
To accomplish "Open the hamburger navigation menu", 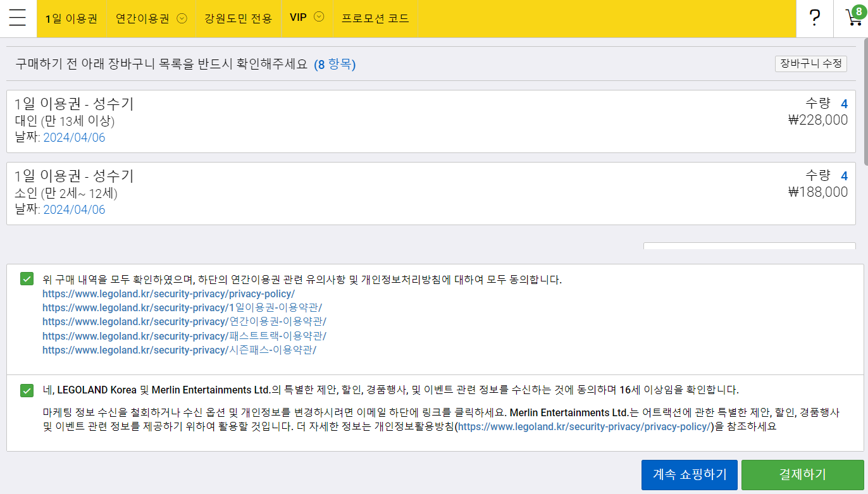I will click(x=17, y=18).
